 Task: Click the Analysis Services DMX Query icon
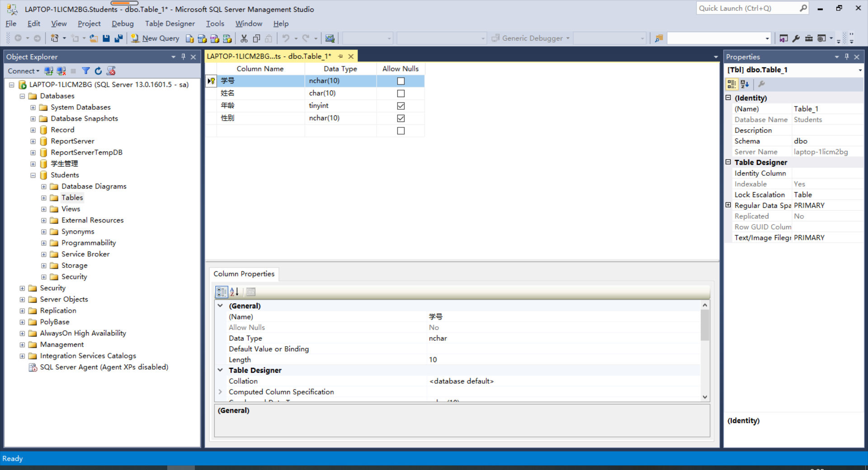point(215,38)
